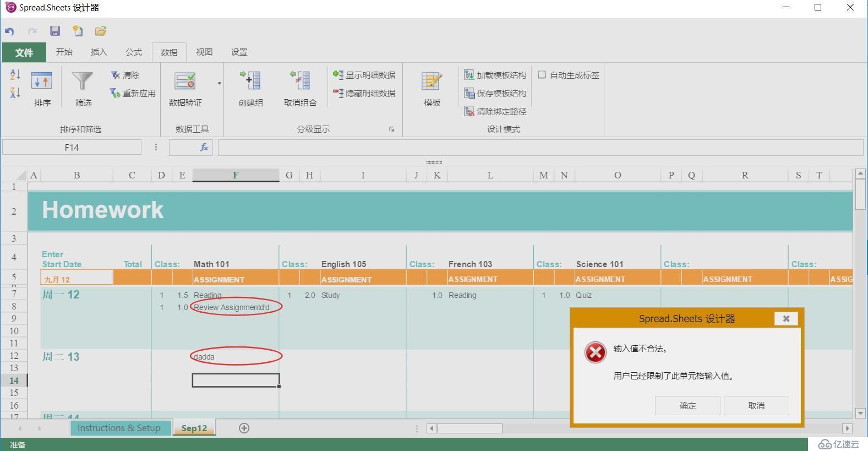Viewport: 868px width, 451px height.
Task: Click the select-all corner of the grid
Action: [x=21, y=175]
